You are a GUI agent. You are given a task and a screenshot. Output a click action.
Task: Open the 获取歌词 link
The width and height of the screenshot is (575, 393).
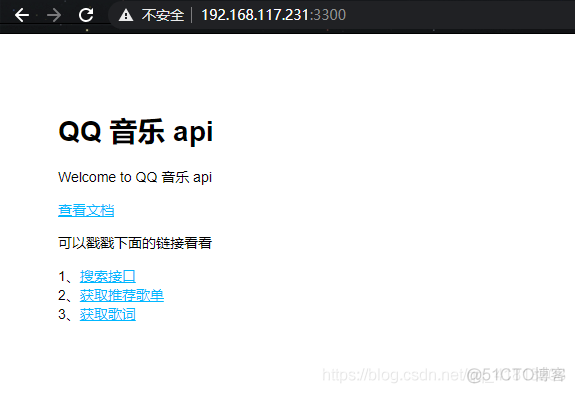point(108,315)
